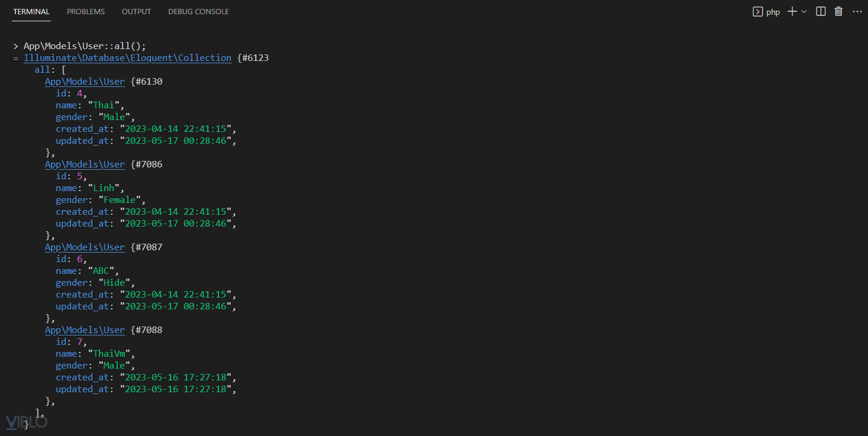Viewport: 868px width, 436px height.
Task: Click App\Models\User link beside #7086
Action: click(85, 164)
